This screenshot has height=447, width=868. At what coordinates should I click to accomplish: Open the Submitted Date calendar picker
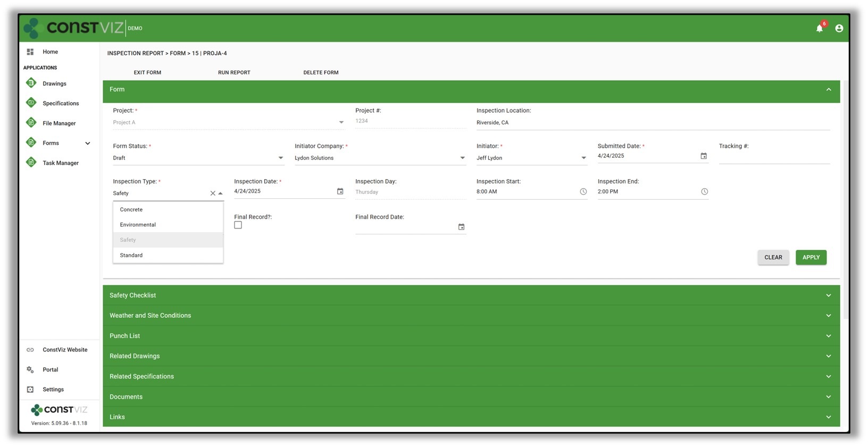[x=703, y=156]
